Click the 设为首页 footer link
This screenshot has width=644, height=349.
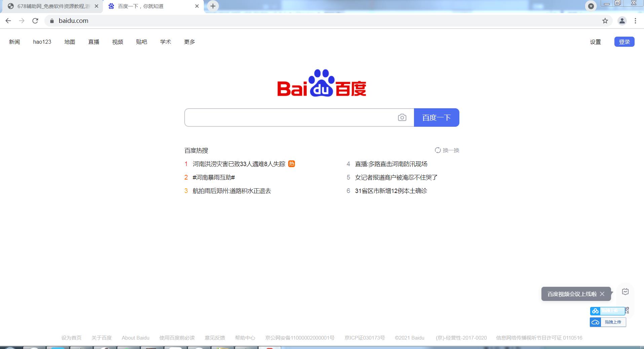(71, 338)
